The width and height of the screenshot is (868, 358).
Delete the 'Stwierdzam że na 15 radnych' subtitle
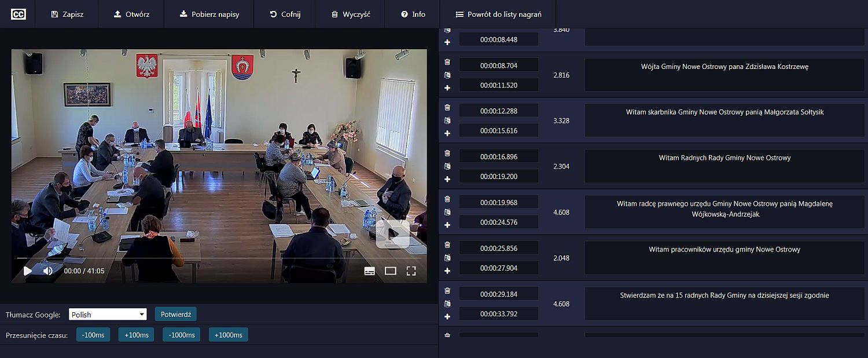tap(447, 290)
